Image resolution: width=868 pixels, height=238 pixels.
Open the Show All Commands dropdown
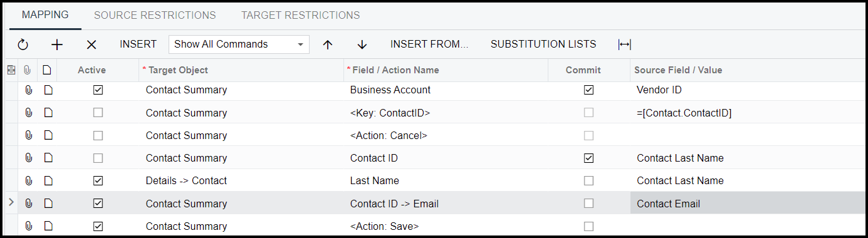point(239,44)
